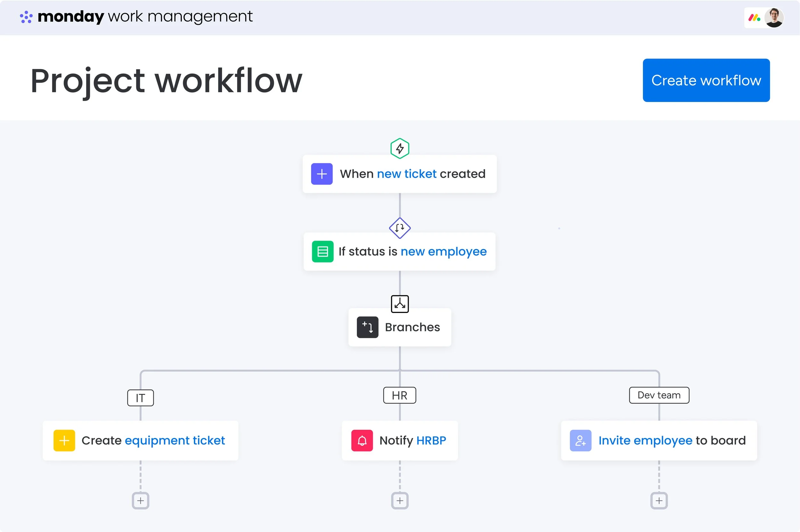Select the Dev team branch label
Image resolution: width=800 pixels, height=532 pixels.
[x=659, y=395]
